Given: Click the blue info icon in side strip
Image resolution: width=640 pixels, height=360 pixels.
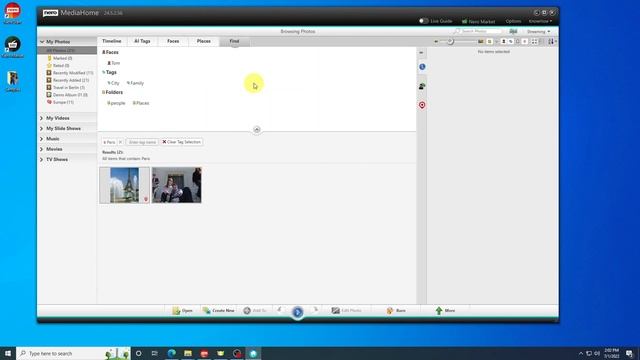Looking at the screenshot, I should tap(422, 67).
